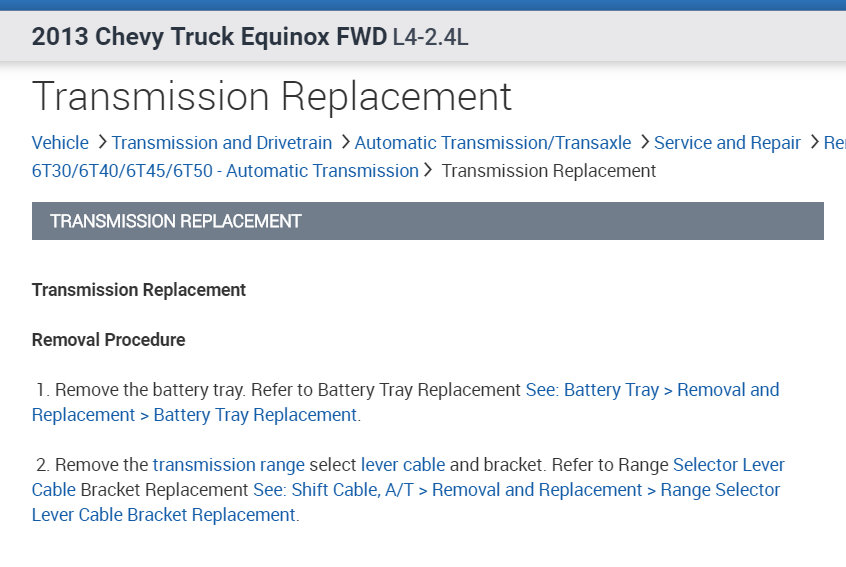Click the 'lever cable' link in step 2
846x567 pixels.
point(402,465)
